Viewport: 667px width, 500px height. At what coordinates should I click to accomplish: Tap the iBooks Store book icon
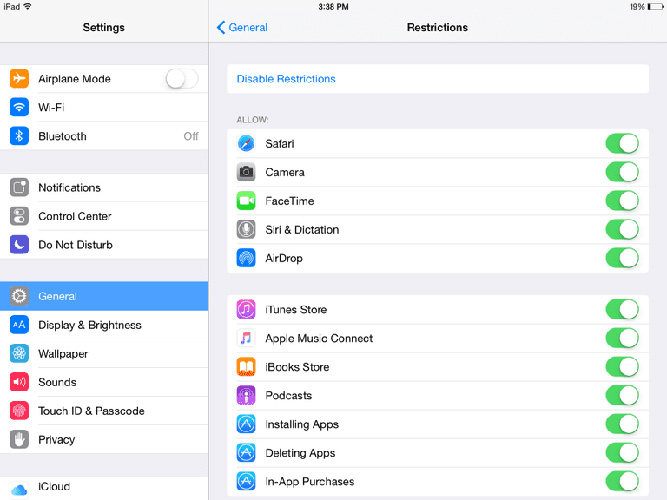(x=246, y=367)
